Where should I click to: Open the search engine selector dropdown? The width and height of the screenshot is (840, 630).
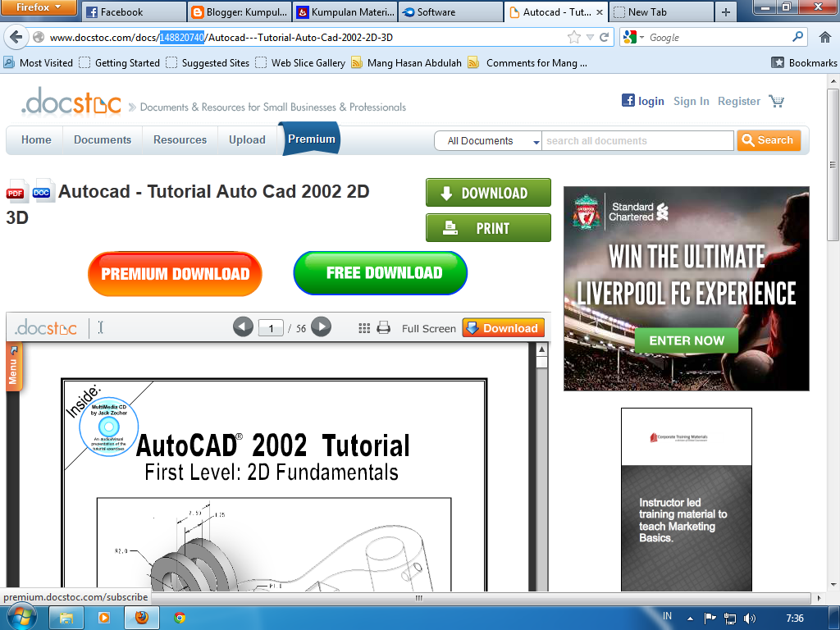click(x=633, y=37)
